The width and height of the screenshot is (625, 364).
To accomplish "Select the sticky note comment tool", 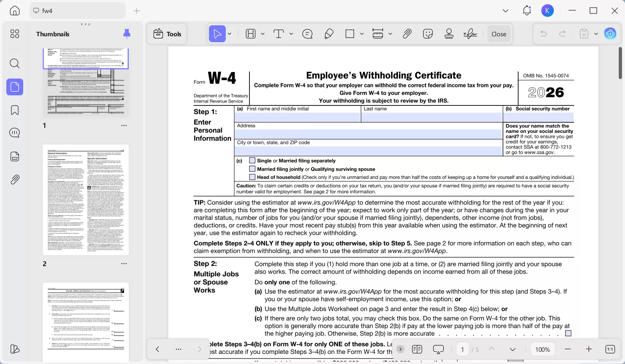I will (x=308, y=34).
